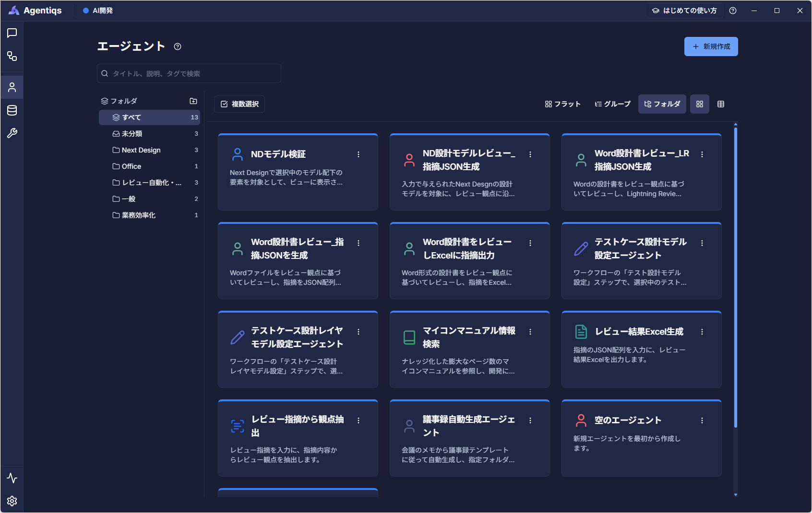Screen dimensions: 812x513
Task: Select the レビュー自動化 folder
Action: (x=149, y=183)
